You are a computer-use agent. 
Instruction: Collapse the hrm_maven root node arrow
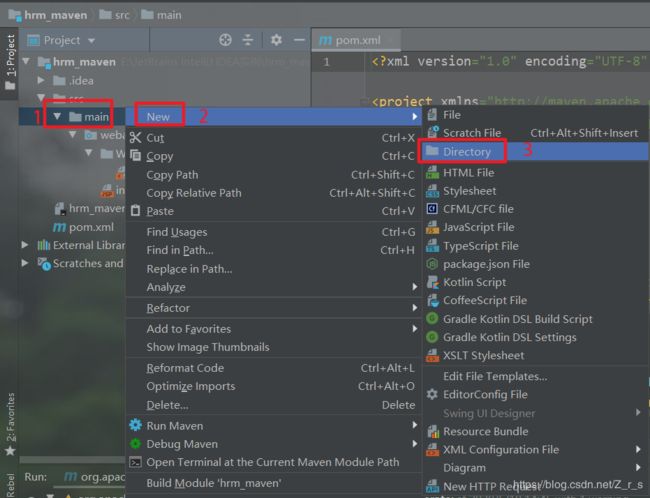(x=26, y=61)
